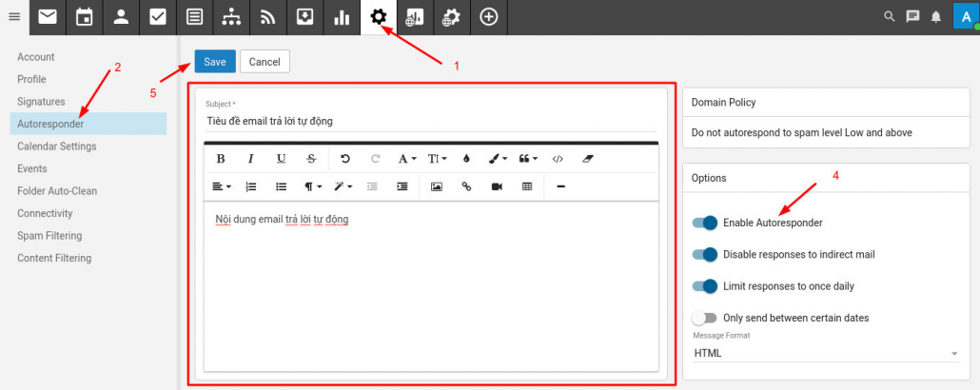Viewport: 980px width, 390px height.
Task: Click the increase indent icon
Action: [403, 186]
